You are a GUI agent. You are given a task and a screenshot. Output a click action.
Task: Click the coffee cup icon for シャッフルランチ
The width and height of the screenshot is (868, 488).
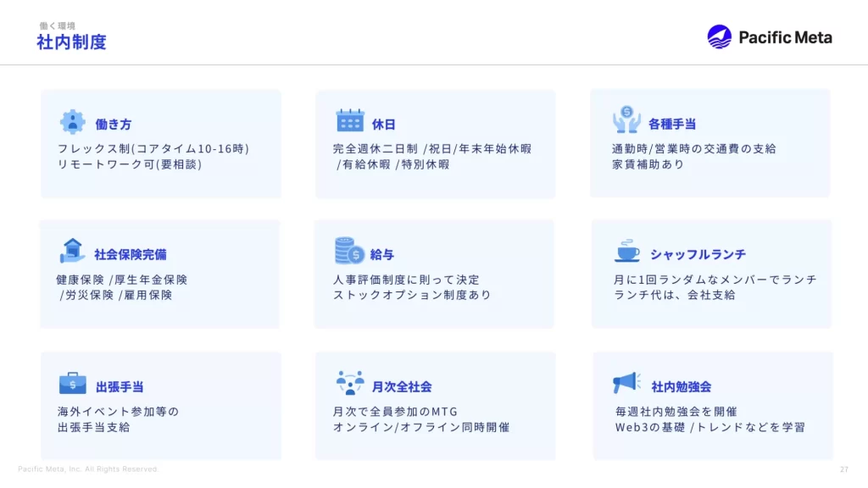627,252
